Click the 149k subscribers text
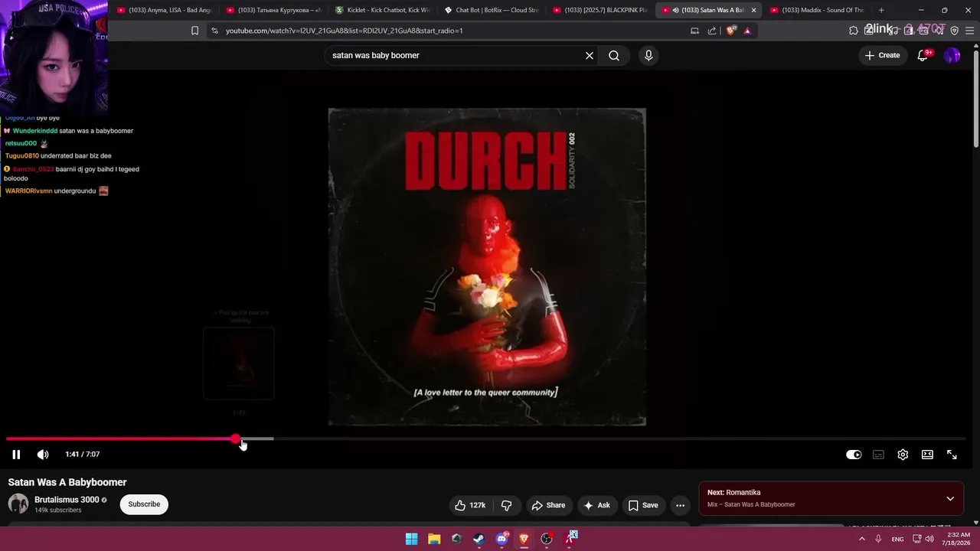Image resolution: width=980 pixels, height=551 pixels. (x=58, y=510)
